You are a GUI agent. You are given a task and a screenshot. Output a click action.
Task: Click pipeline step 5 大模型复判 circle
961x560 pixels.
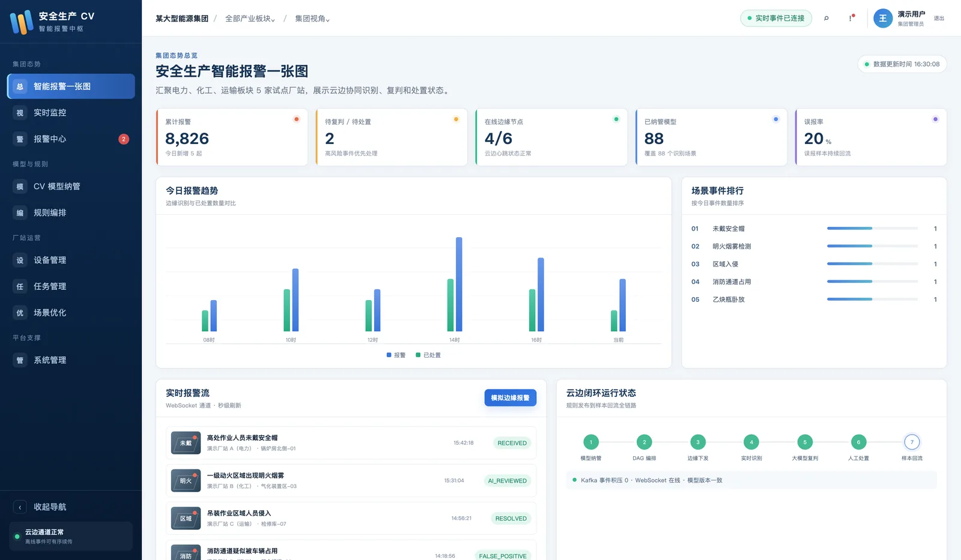[x=805, y=442]
